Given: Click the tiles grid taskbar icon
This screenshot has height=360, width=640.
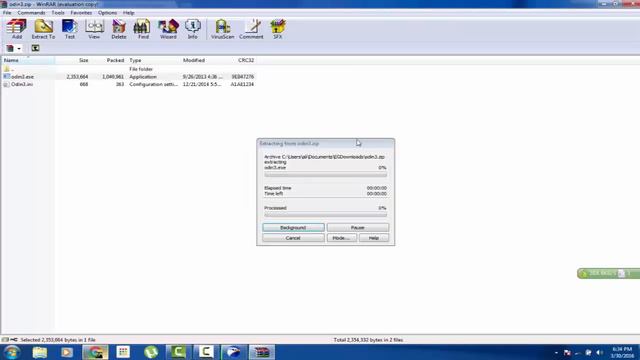Looking at the screenshot, I should tap(123, 352).
